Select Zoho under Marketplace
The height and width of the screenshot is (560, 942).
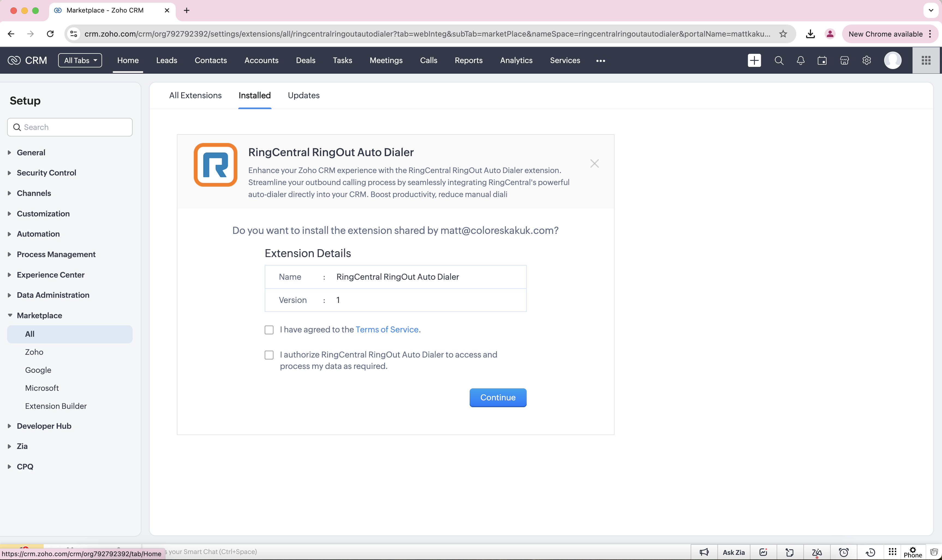34,352
